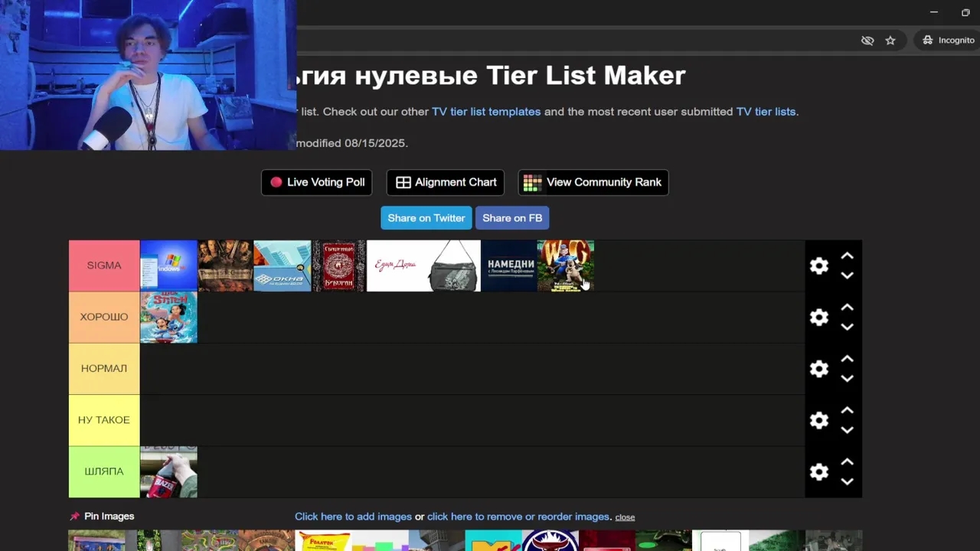
Task: Click the crossed-eye tracking protection icon
Action: [x=867, y=41]
